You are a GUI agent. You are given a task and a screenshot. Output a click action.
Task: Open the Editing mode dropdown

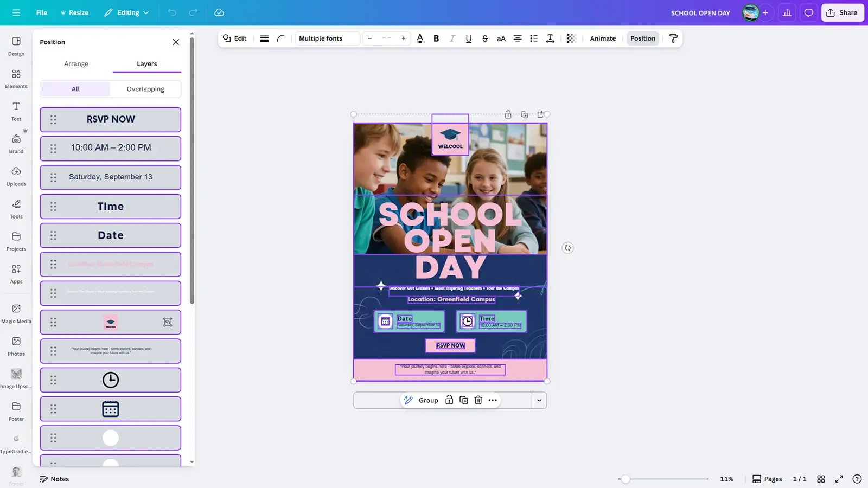click(x=126, y=12)
